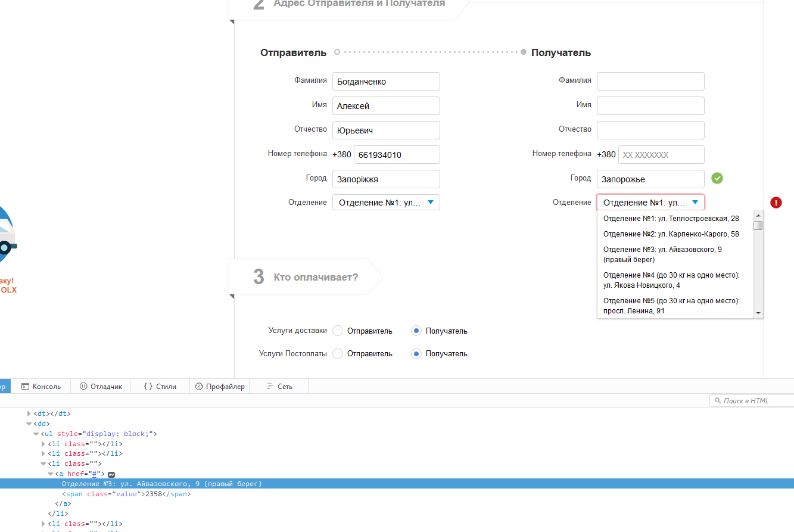Viewport: 794px width, 532px height.
Task: Switch to the Отладчик tab
Action: (x=100, y=387)
